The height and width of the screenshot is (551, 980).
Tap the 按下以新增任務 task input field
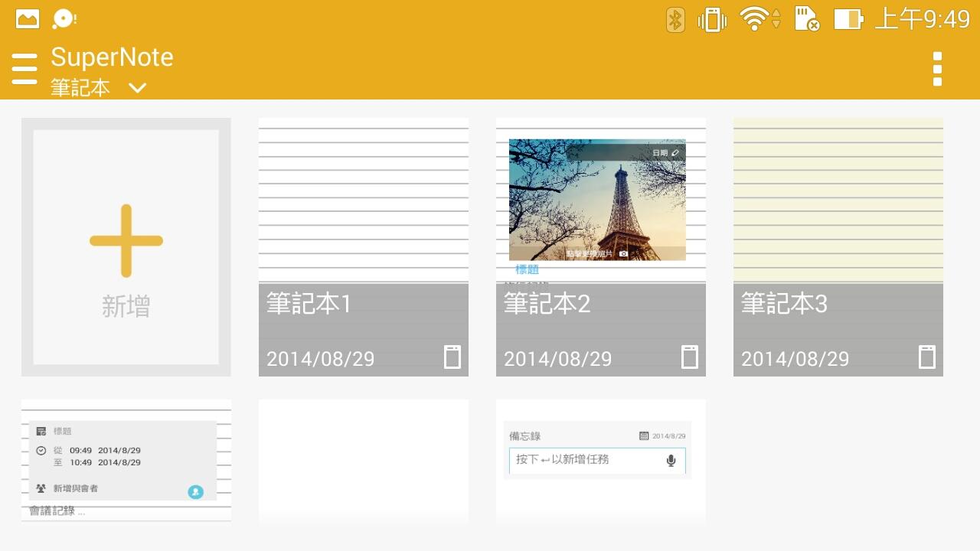click(x=597, y=460)
